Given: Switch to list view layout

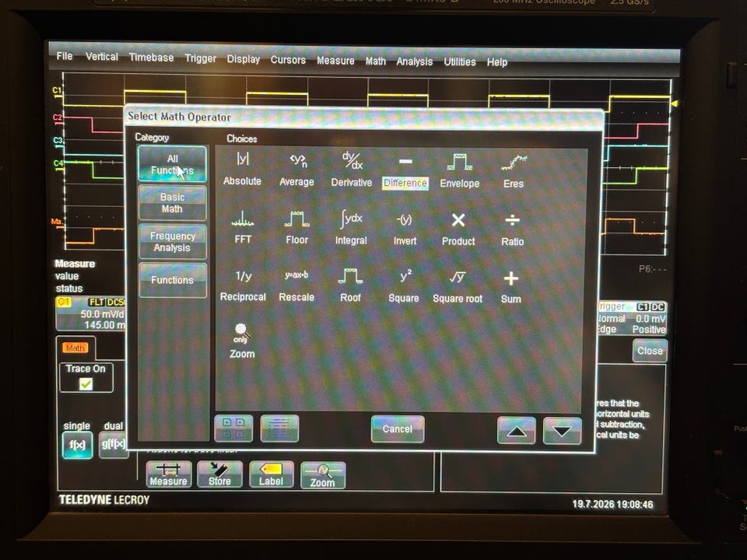Looking at the screenshot, I should click(x=279, y=428).
